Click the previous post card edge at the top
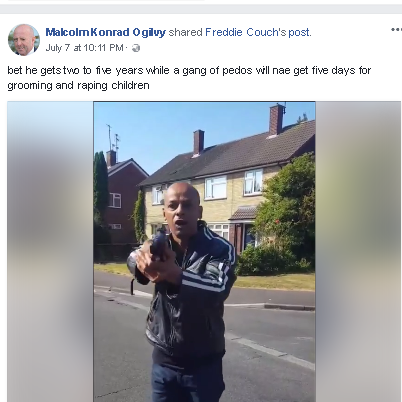The width and height of the screenshot is (402, 402). pos(106,1)
